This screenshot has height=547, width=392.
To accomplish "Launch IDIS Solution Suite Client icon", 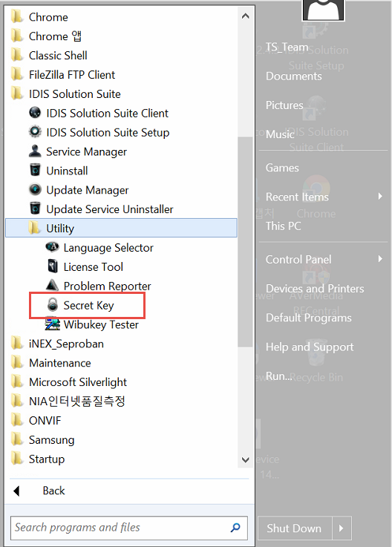I will (35, 113).
